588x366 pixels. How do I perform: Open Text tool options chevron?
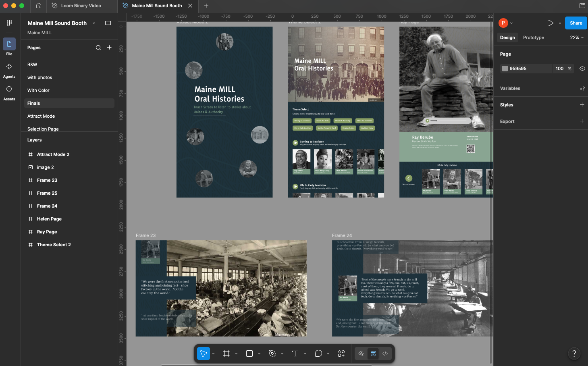pyautogui.click(x=305, y=354)
